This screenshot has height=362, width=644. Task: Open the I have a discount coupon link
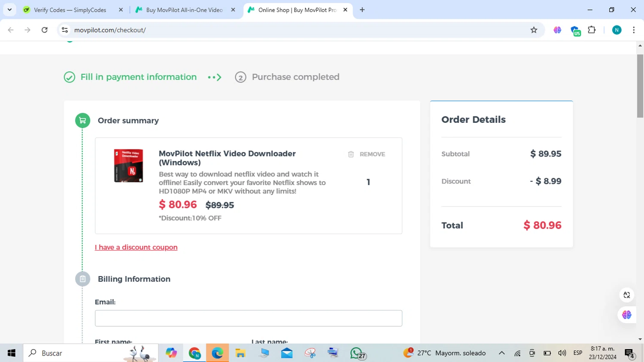click(x=136, y=247)
